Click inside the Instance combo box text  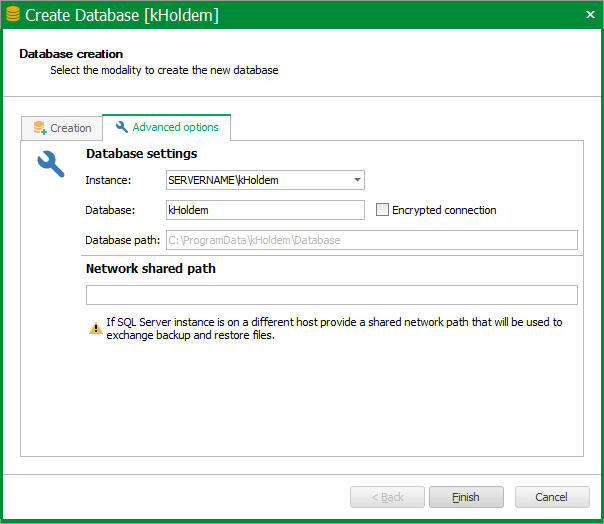pos(258,180)
